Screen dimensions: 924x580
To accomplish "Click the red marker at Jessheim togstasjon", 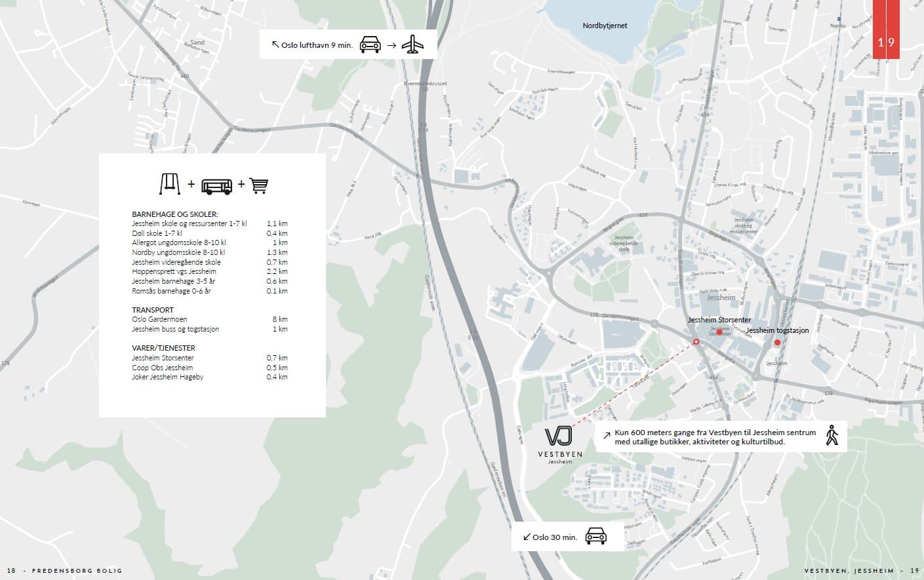I will tap(777, 342).
